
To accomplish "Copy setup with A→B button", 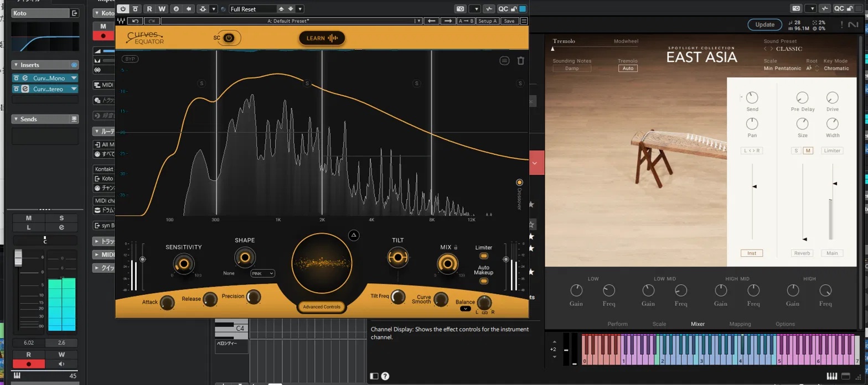I will (x=466, y=21).
